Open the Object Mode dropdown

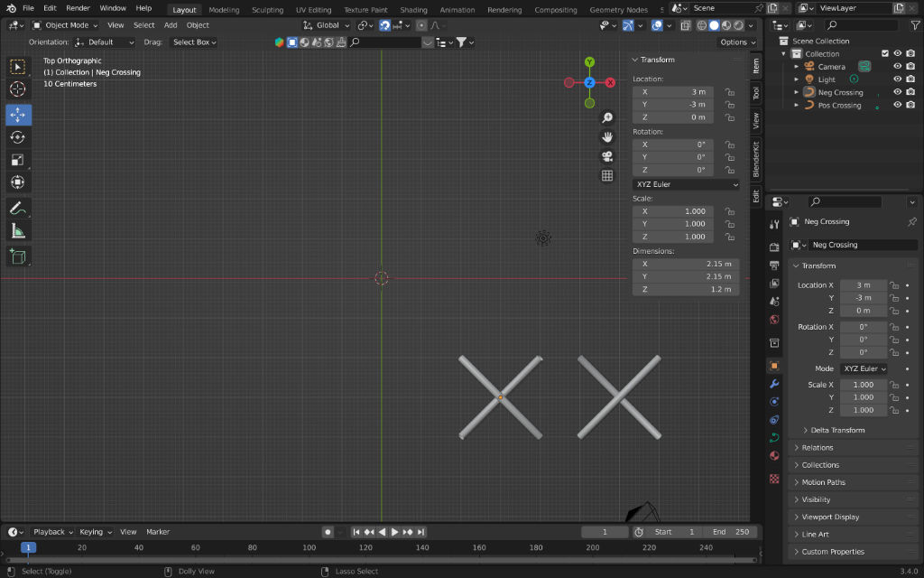67,25
